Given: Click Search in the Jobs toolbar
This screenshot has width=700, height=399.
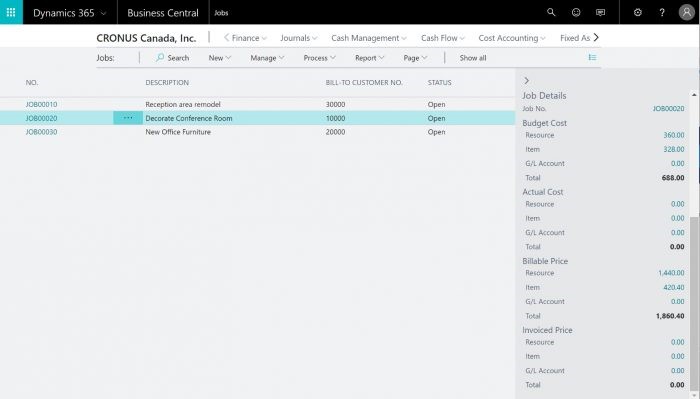Looking at the screenshot, I should pyautogui.click(x=172, y=58).
